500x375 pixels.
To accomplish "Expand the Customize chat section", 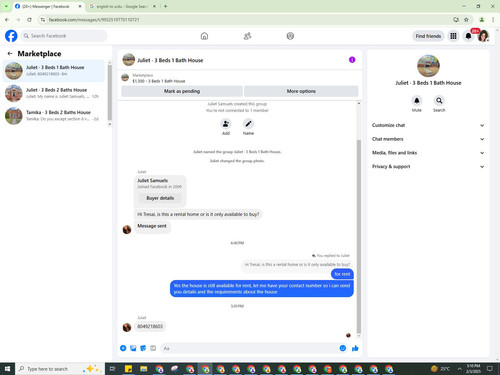I will point(428,125).
